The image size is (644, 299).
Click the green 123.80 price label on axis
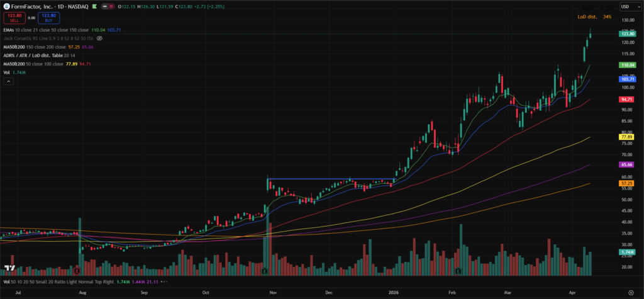[626, 33]
